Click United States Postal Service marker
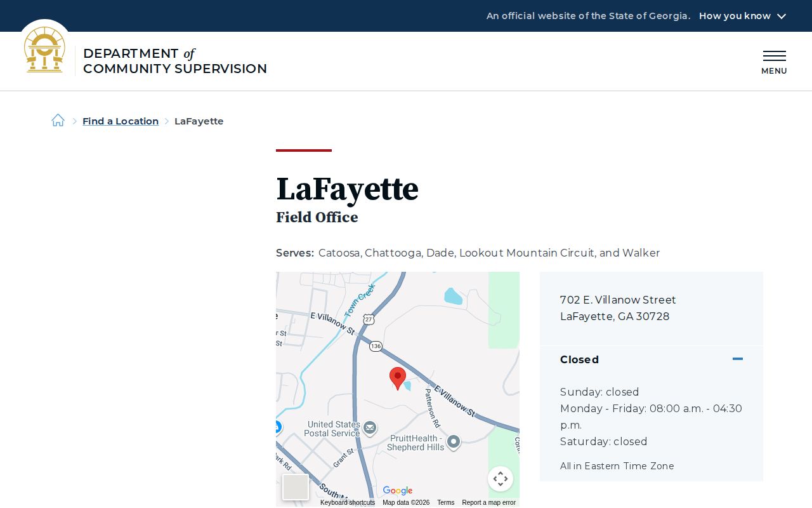Screen dimensions: 812x508 [x=370, y=428]
